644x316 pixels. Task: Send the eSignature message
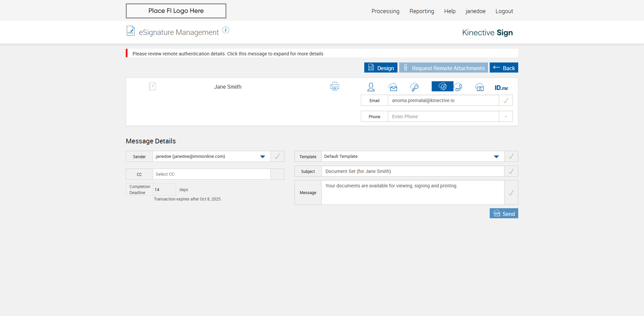point(504,214)
